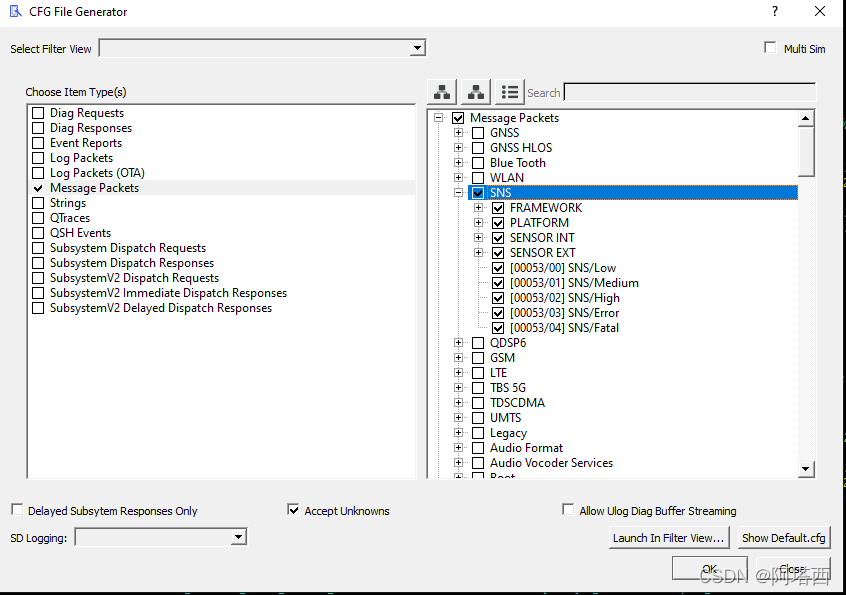Select the TDSCDMA tree item
The width and height of the screenshot is (846, 595).
point(517,403)
